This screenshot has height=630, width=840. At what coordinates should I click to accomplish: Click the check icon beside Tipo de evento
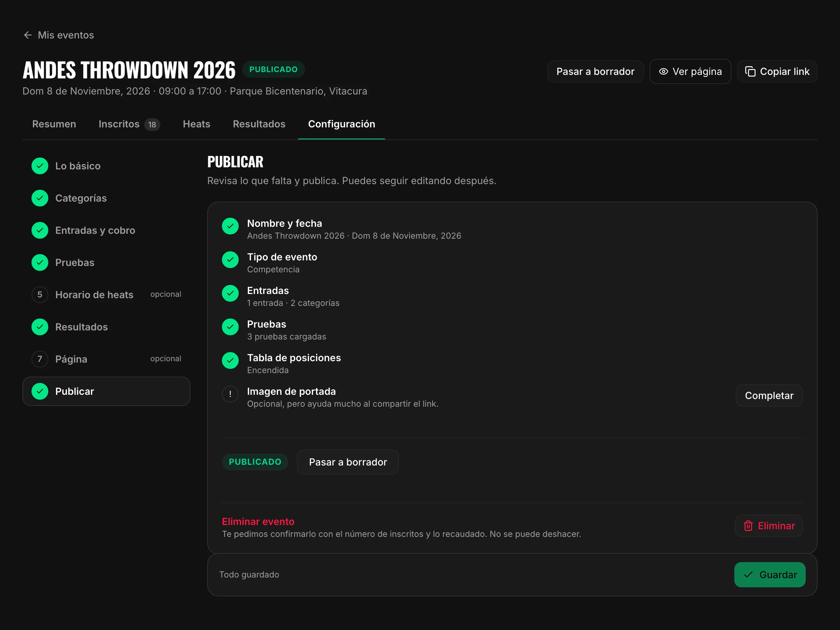(x=230, y=260)
